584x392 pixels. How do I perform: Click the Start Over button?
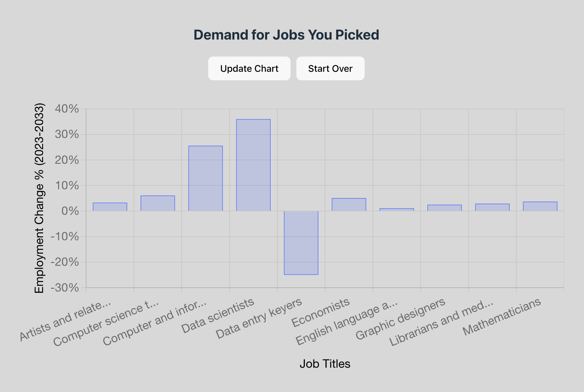click(330, 68)
